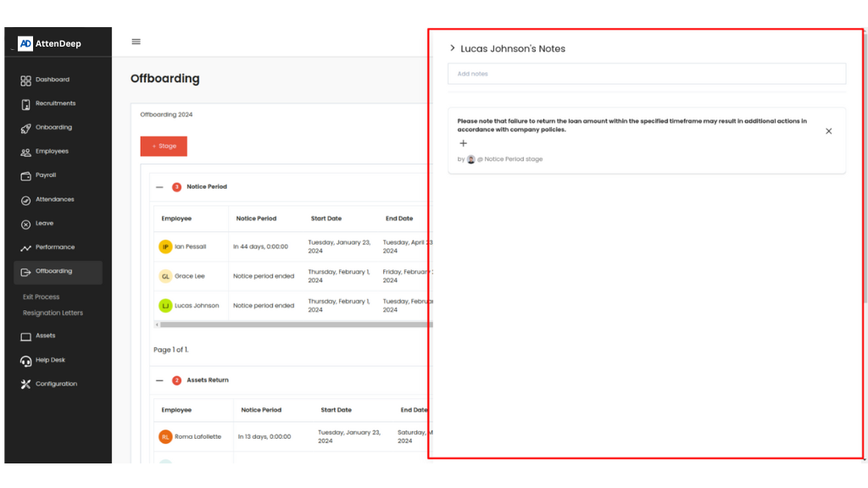Click the Configuration tools icon

(x=26, y=384)
